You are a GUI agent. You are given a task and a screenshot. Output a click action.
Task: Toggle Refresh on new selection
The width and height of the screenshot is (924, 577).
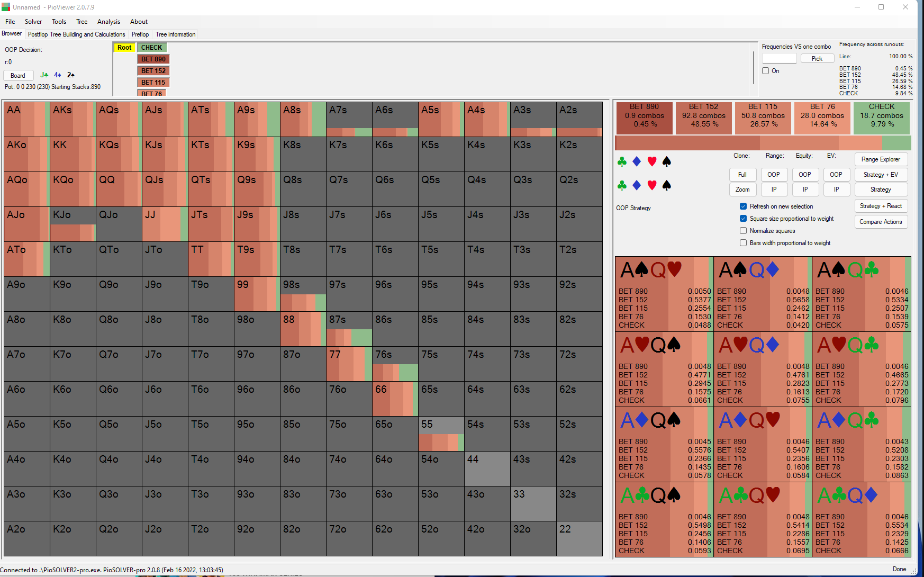743,206
